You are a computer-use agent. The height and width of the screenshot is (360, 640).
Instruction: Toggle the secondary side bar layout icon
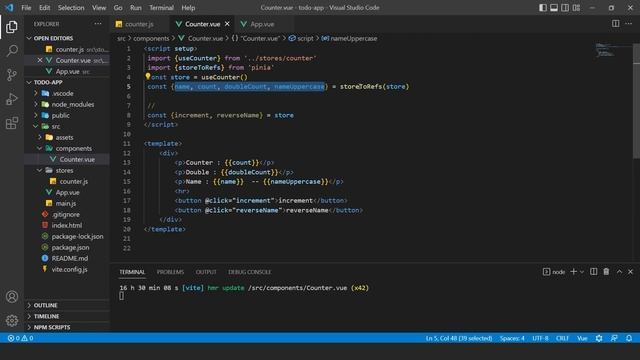click(565, 8)
